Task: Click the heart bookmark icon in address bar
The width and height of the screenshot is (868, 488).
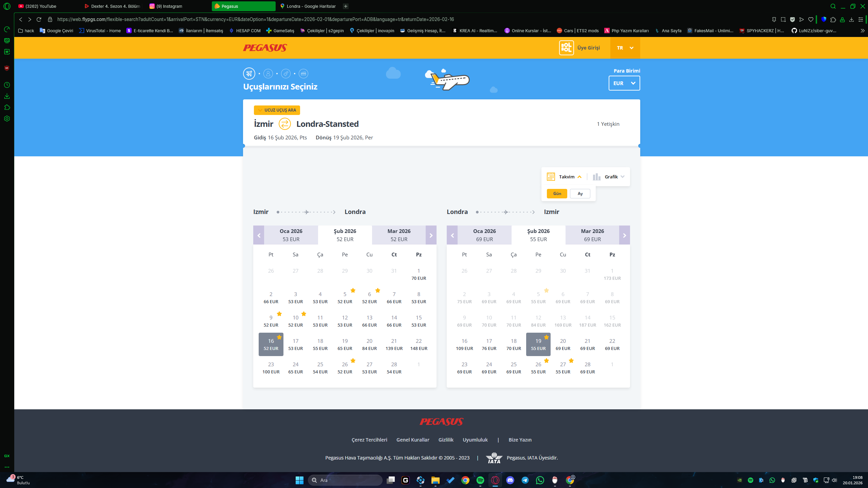Action: [x=811, y=19]
